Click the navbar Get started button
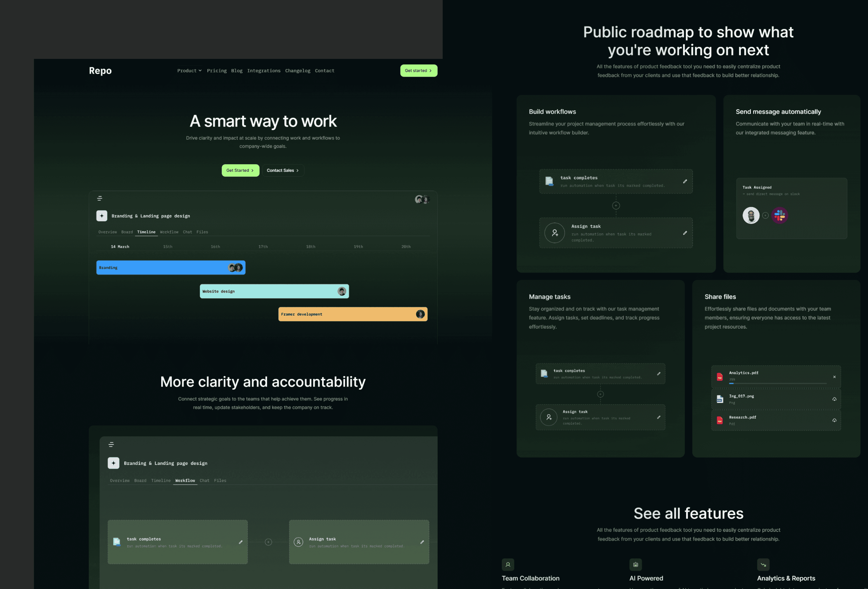Viewport: 868px width, 589px height. click(419, 71)
